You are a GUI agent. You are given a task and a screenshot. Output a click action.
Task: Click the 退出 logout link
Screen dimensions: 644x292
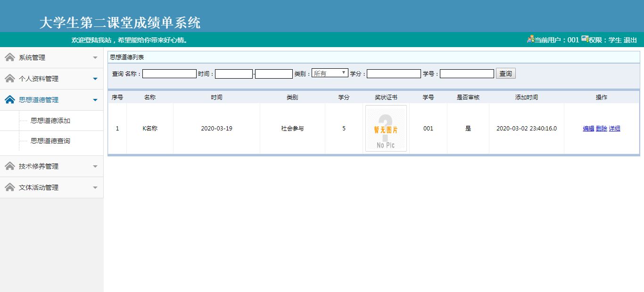coord(630,40)
